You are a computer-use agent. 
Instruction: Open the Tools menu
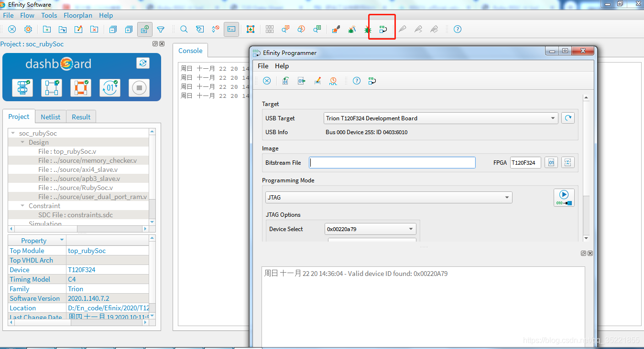(49, 15)
